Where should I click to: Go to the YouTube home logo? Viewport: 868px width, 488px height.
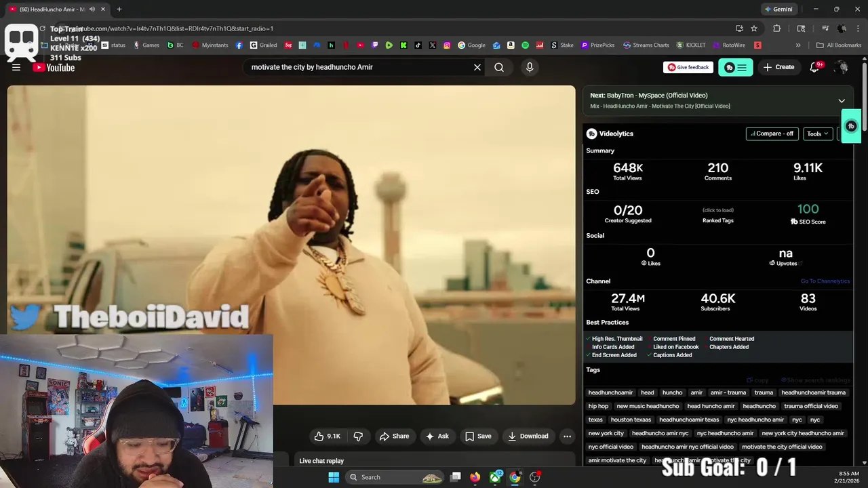[54, 67]
